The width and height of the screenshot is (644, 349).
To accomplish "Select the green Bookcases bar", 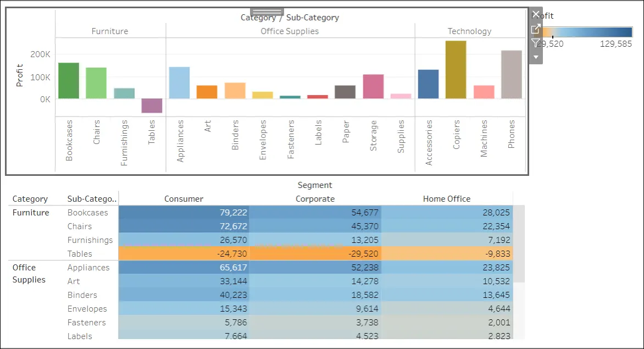I will 69,80.
